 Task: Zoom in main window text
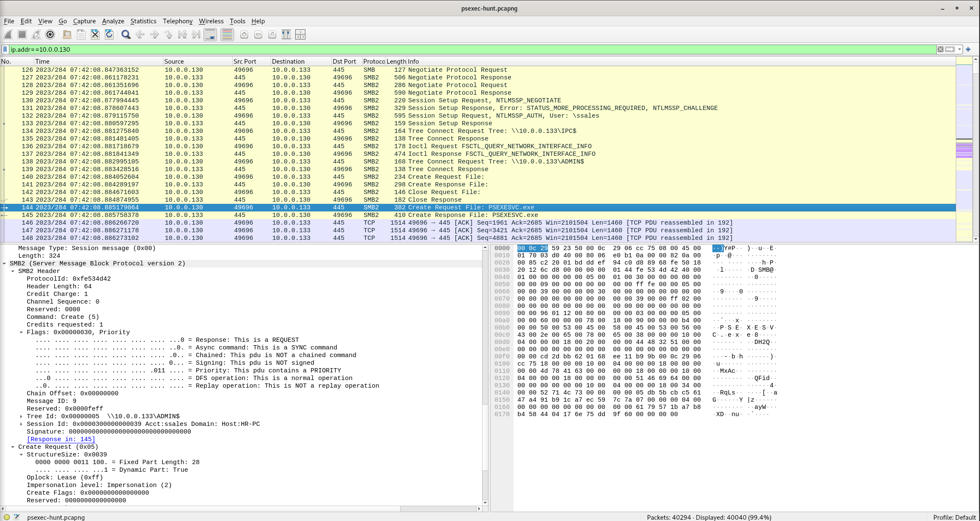pos(244,35)
